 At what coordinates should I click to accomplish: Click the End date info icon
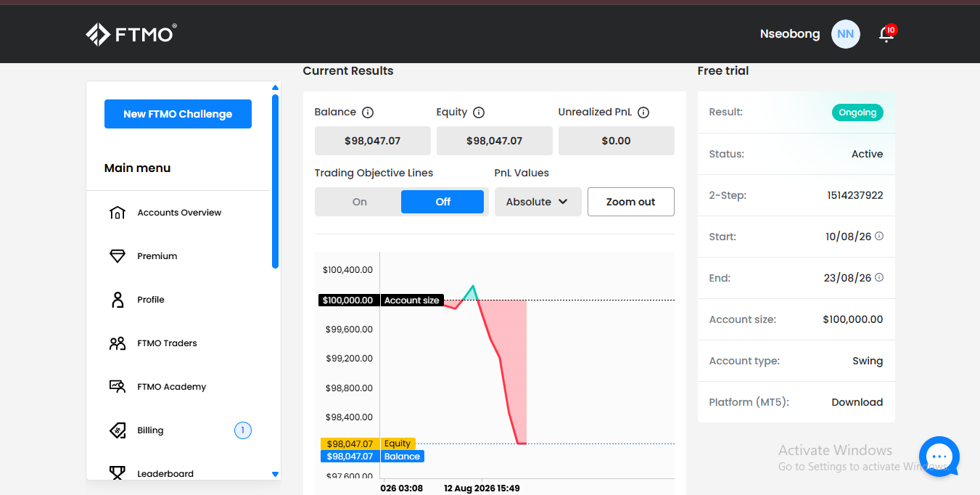pos(879,277)
